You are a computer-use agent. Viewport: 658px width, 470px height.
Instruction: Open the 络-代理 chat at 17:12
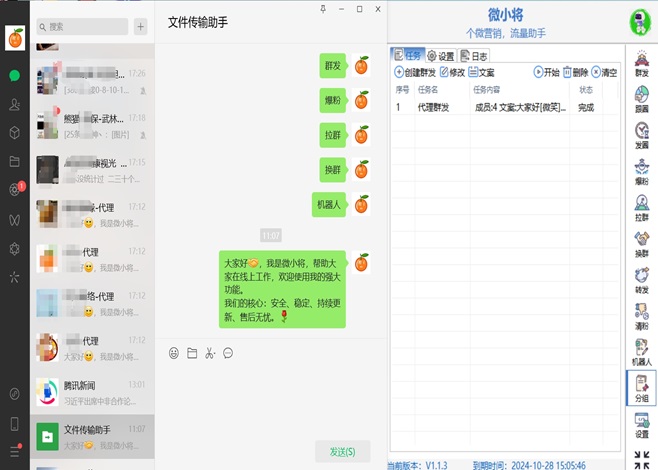pyautogui.click(x=92, y=303)
